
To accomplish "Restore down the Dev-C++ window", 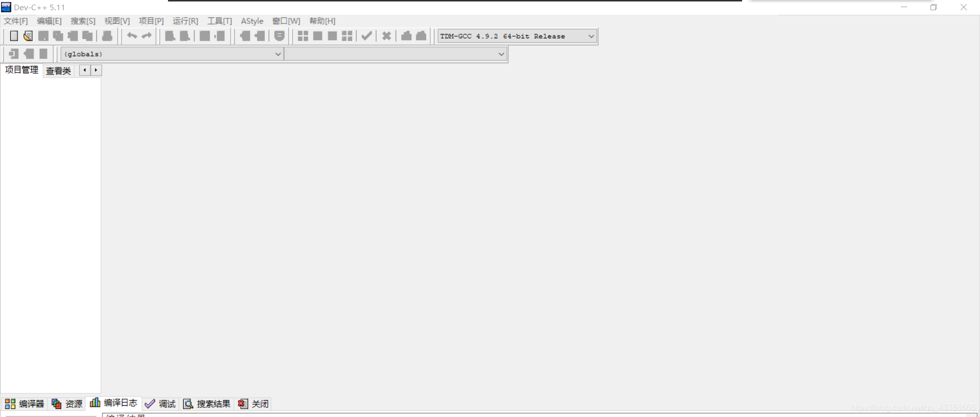I will pyautogui.click(x=934, y=7).
